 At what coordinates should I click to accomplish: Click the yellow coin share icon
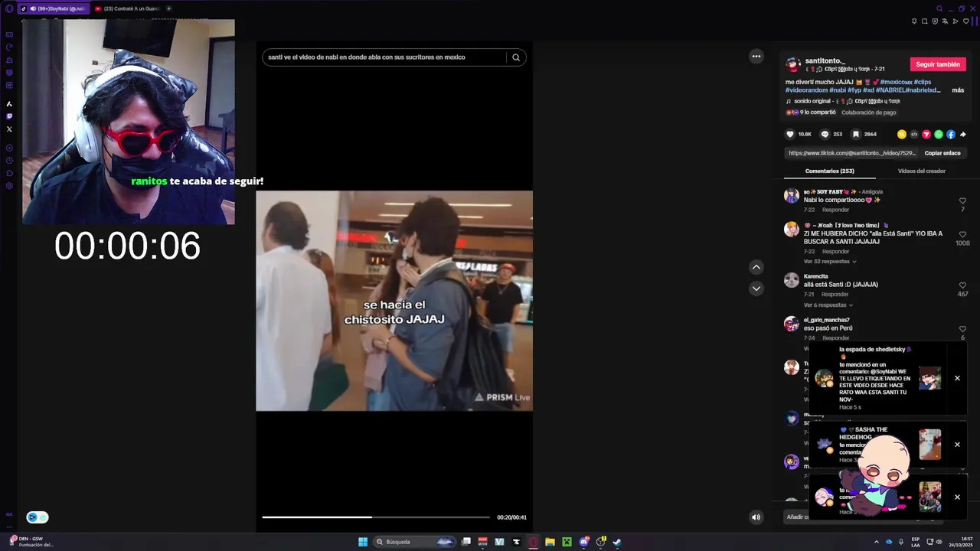pyautogui.click(x=902, y=134)
